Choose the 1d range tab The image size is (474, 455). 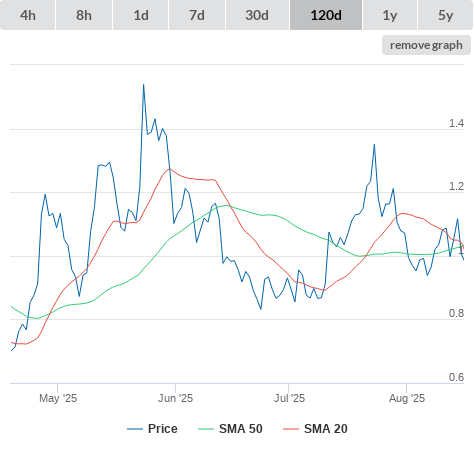tap(141, 15)
